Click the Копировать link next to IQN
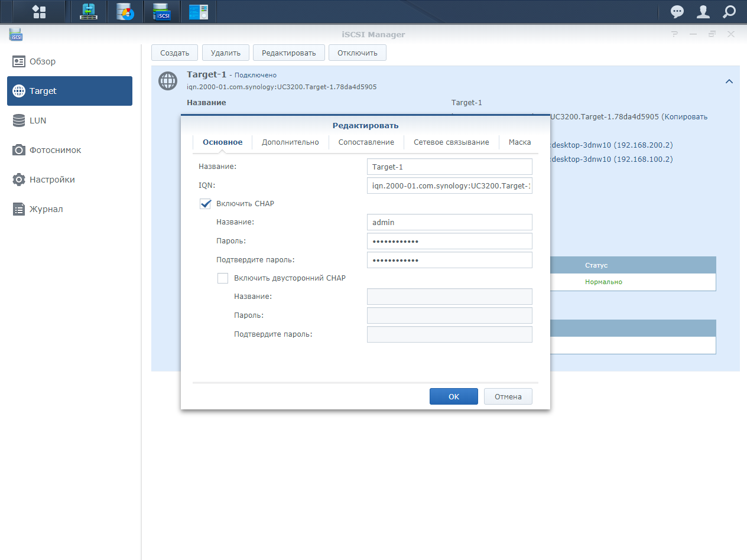This screenshot has height=560, width=747. click(686, 117)
